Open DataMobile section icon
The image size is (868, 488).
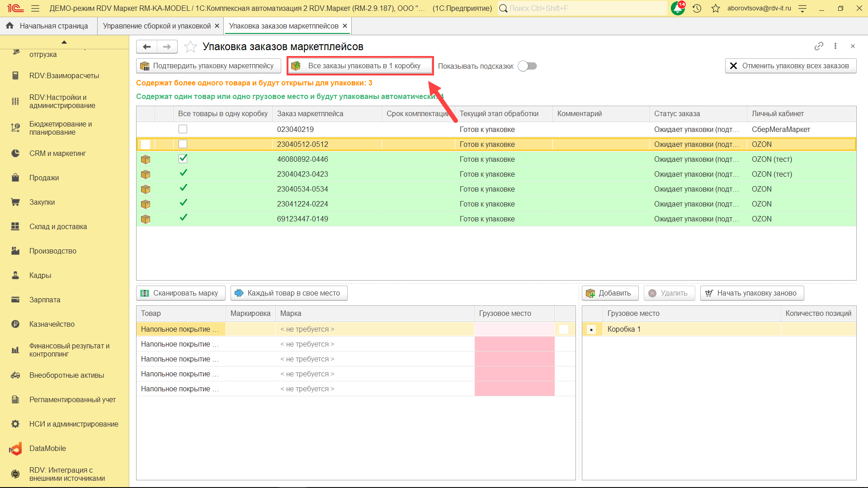click(15, 448)
